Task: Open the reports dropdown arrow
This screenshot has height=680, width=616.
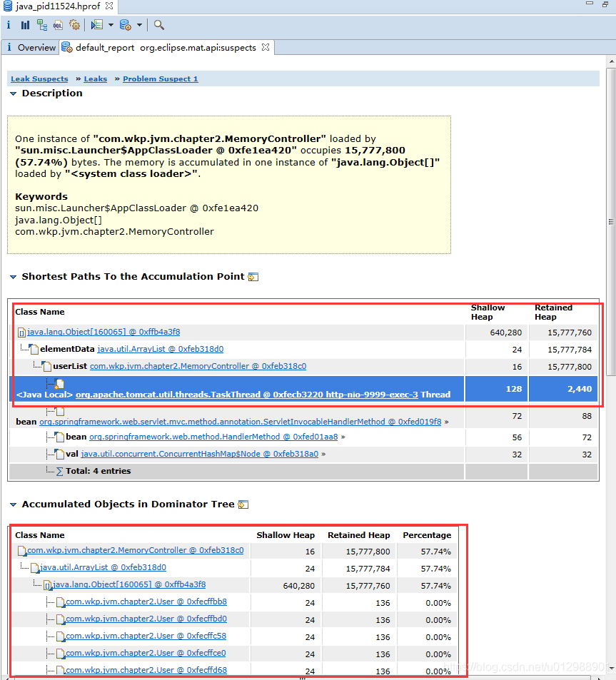Action: point(139,25)
